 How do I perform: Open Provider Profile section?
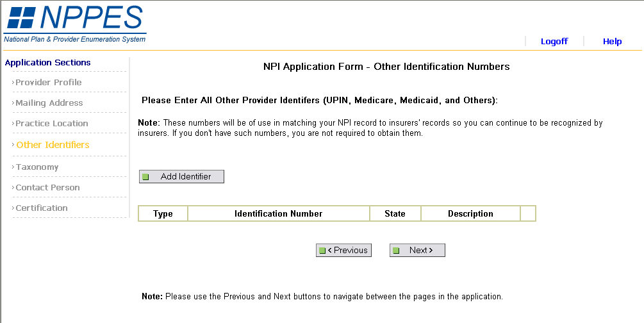click(49, 83)
